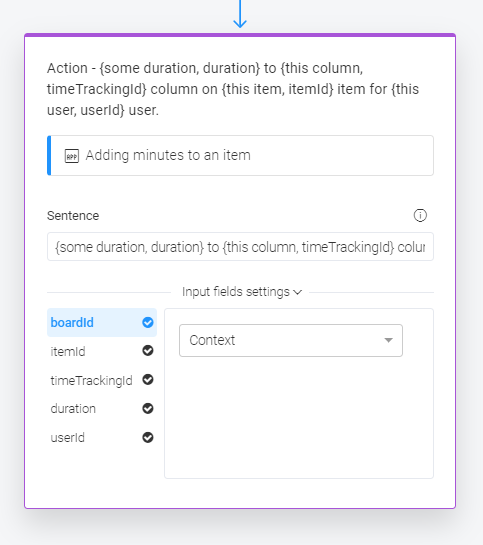
Task: Select the boardId field tab
Action: coord(102,323)
